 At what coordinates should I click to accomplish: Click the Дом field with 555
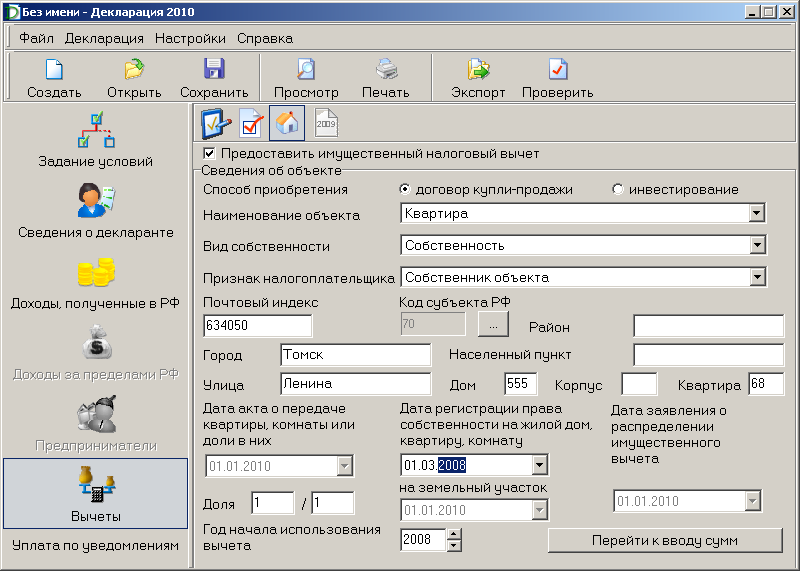(x=521, y=384)
